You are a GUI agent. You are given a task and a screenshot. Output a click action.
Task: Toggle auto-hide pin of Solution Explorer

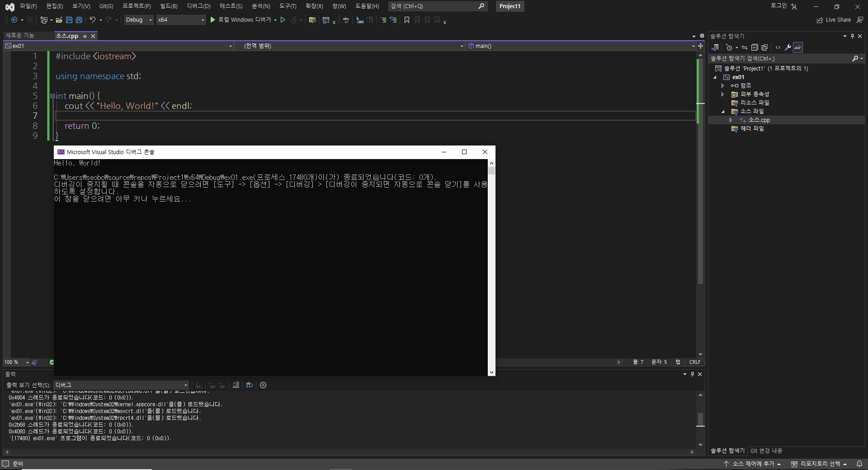tap(853, 36)
